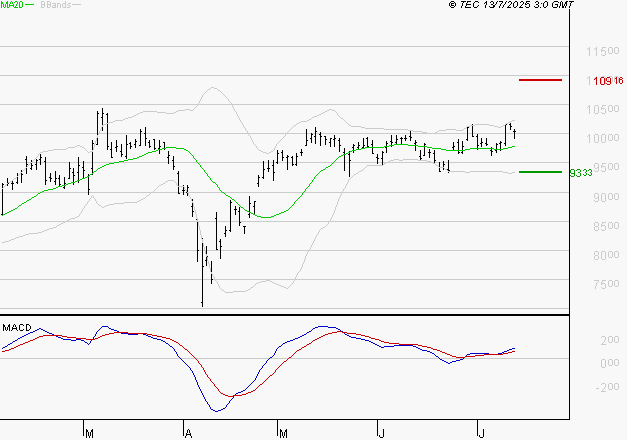Screen dimensions: 627x440
Task: Click the green support line marker
Action: (540, 171)
